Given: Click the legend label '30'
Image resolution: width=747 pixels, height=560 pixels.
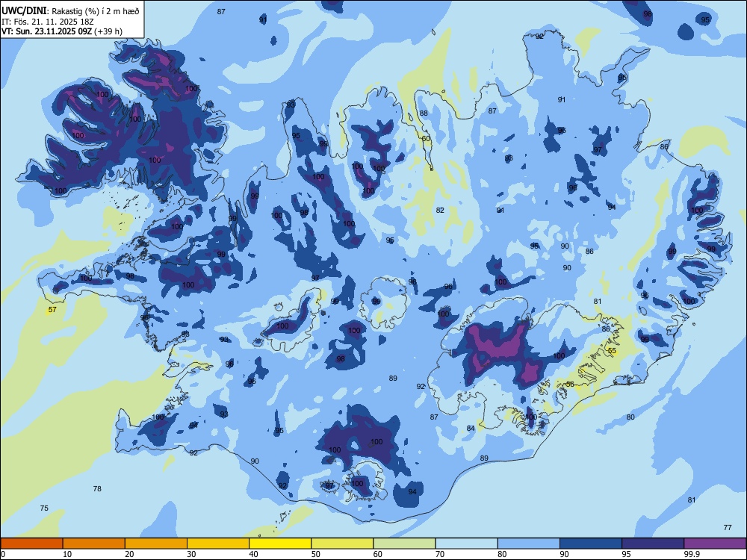Looking at the screenshot, I should (x=191, y=554).
